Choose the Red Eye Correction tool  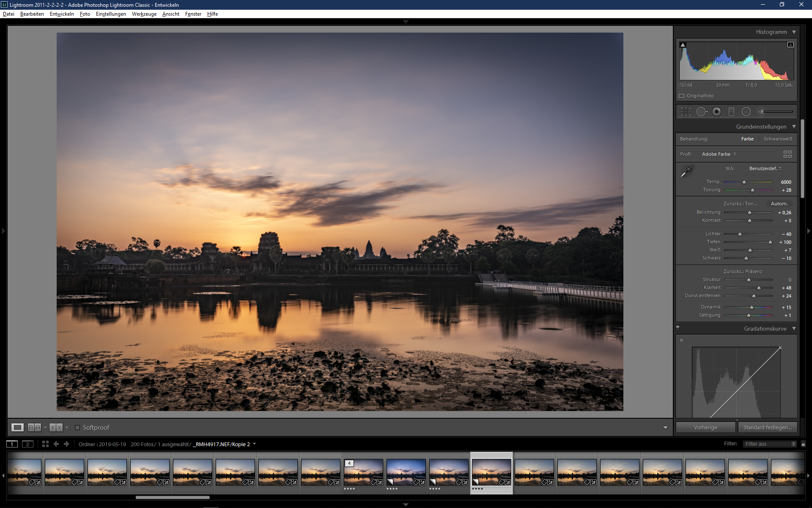pyautogui.click(x=716, y=112)
